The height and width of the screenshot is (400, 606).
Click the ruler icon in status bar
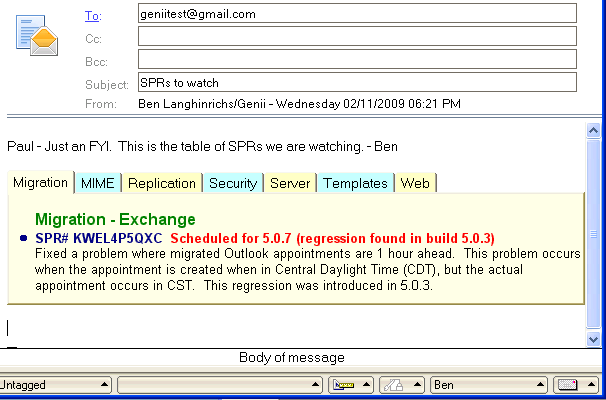342,385
